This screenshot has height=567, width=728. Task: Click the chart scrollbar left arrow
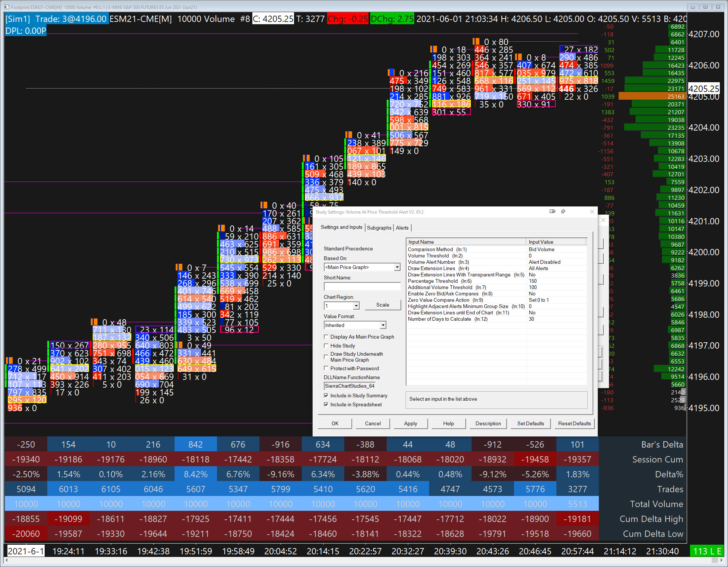[x=6, y=560]
